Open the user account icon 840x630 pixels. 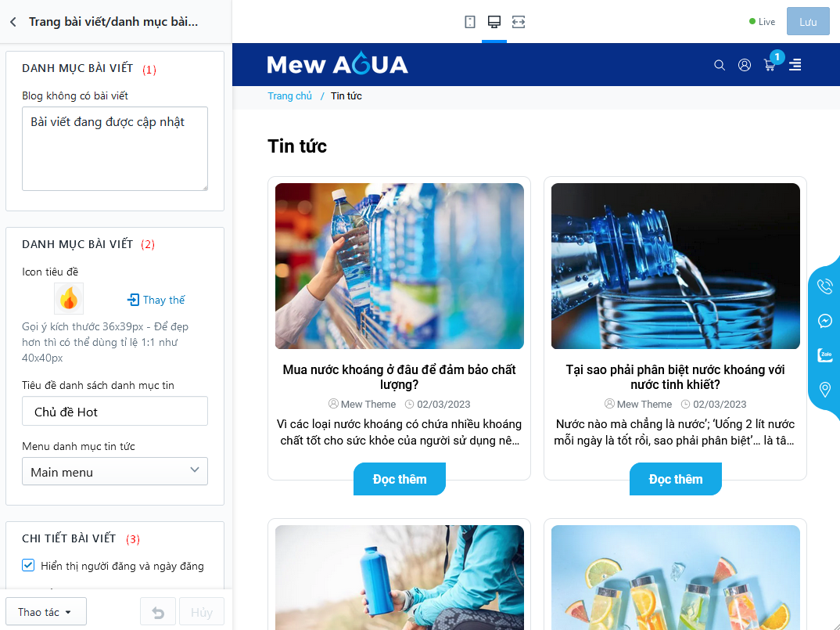(744, 65)
